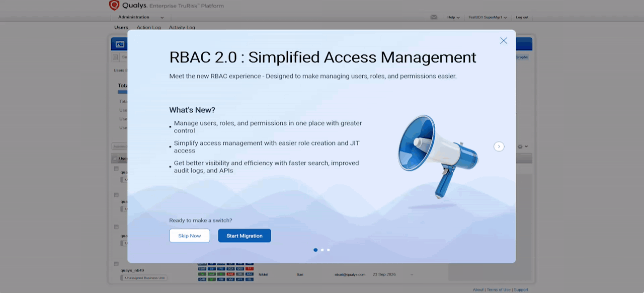The height and width of the screenshot is (293, 644).
Task: Open the TestUD1 SuperMgr1 user dropdown
Action: 488,17
